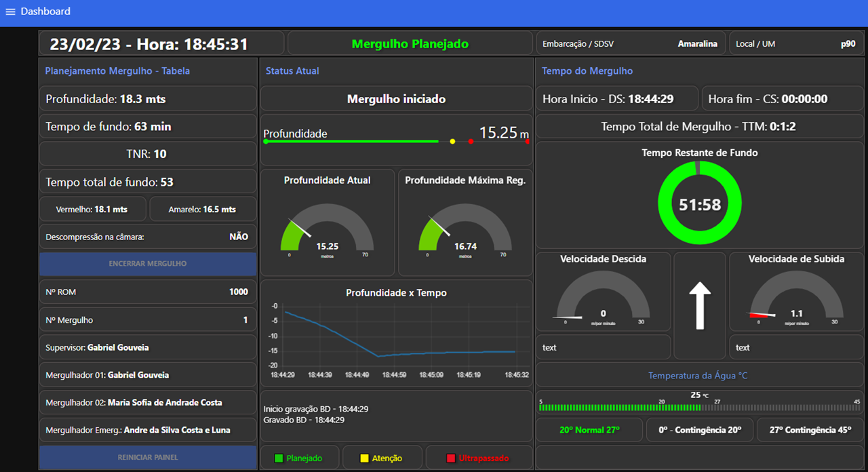Click the Profundidade Atual gauge

[327, 234]
